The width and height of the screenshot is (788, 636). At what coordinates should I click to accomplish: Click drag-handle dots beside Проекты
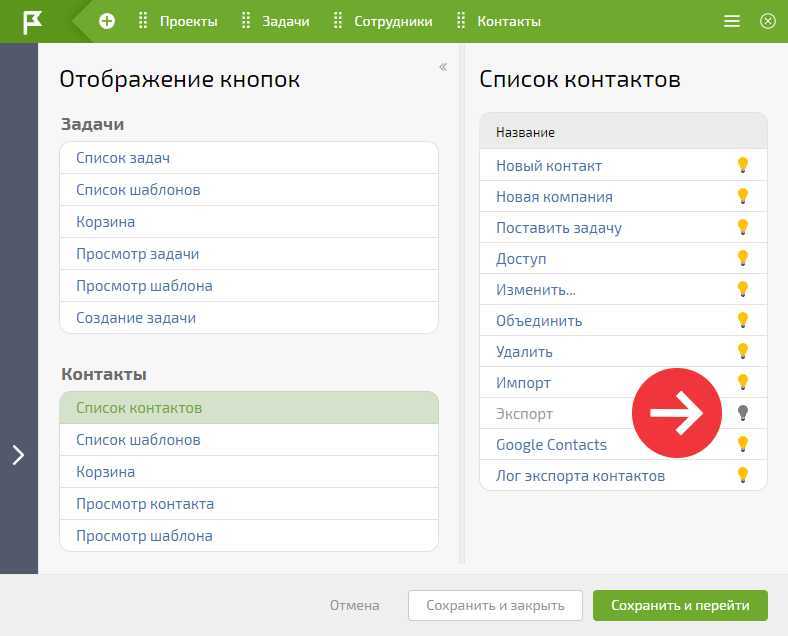point(143,21)
